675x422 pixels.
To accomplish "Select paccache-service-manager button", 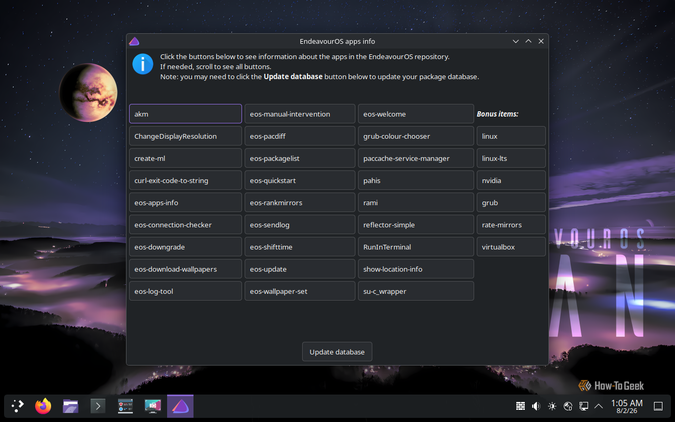I will (416, 158).
